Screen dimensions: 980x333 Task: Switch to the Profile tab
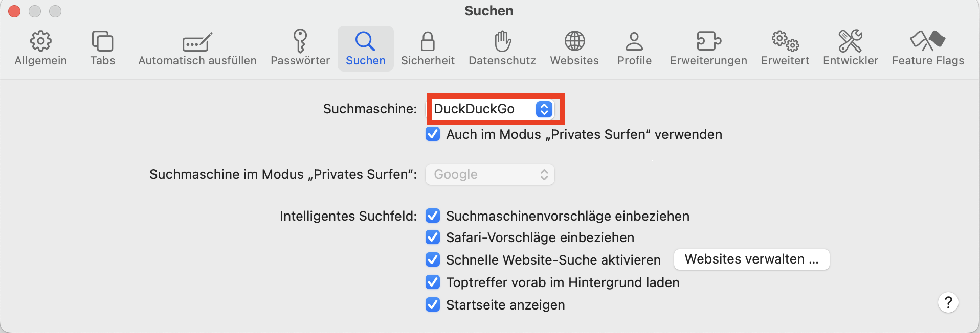point(634,49)
